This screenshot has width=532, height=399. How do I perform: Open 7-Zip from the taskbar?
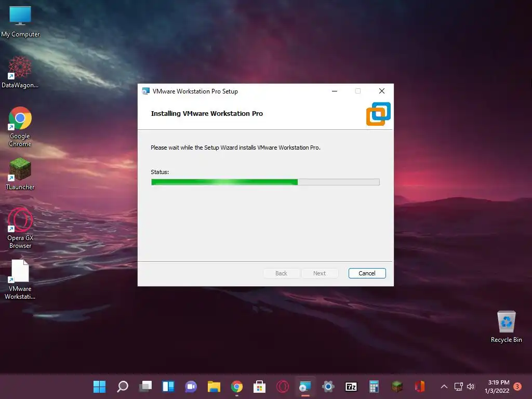pos(351,387)
